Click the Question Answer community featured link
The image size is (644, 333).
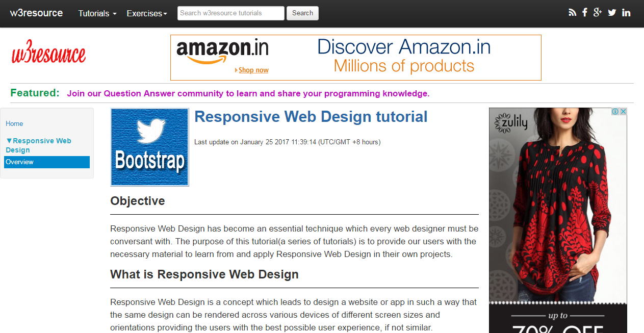point(248,93)
